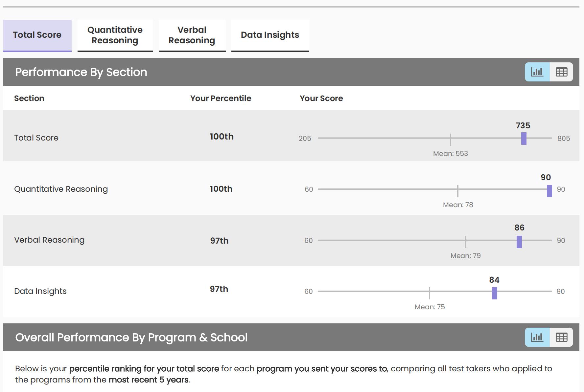Click the Mean: 79 tick on Verbal bar

pyautogui.click(x=466, y=242)
